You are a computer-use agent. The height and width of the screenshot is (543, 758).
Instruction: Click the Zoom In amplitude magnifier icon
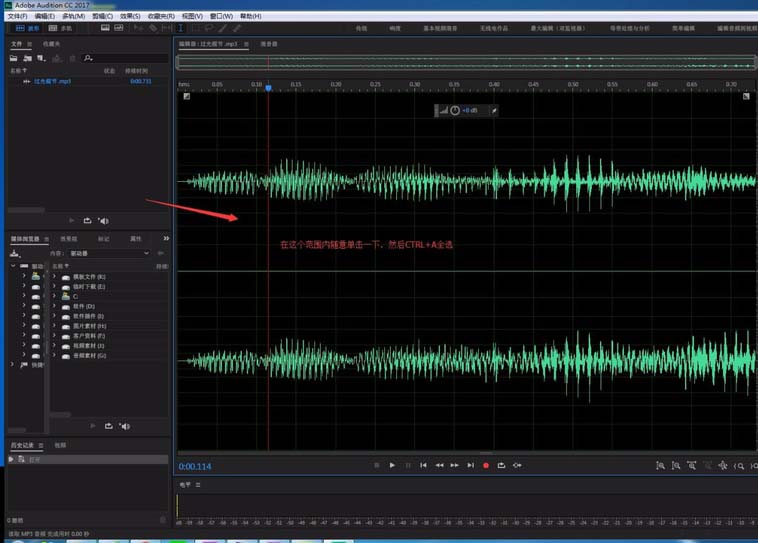point(660,465)
